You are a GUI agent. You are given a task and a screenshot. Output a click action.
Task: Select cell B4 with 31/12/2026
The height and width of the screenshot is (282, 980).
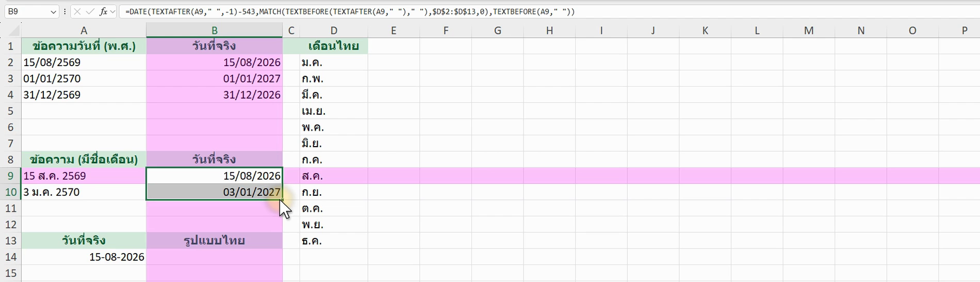pos(215,95)
